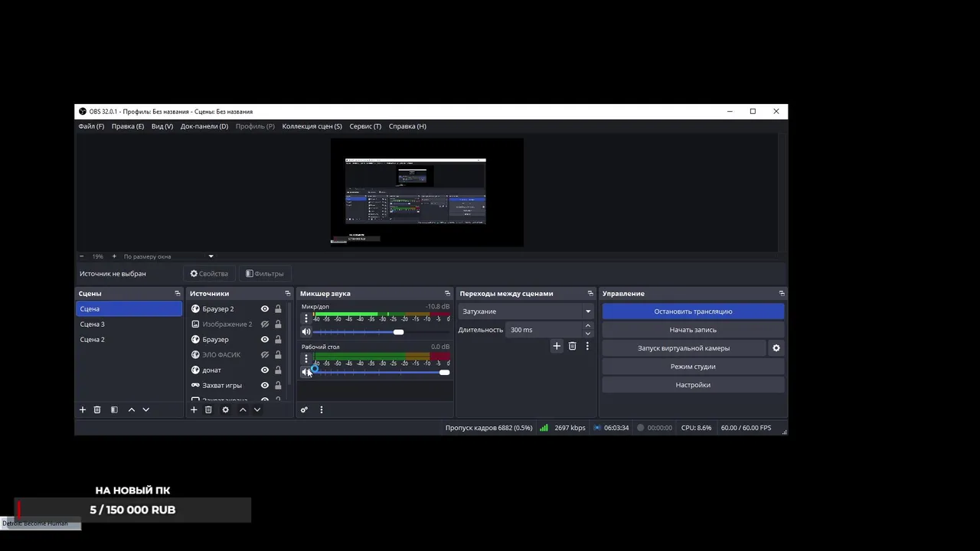
Task: Select scene Сцена 3
Action: tap(129, 324)
